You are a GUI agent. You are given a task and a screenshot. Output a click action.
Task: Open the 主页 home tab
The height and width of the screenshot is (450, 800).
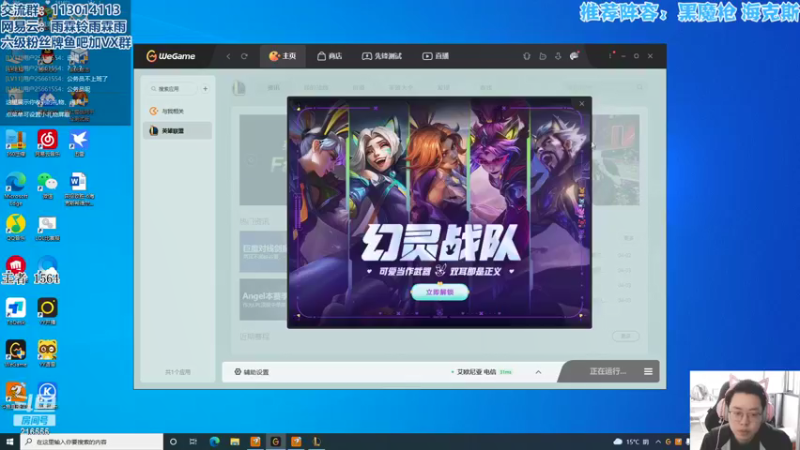point(283,56)
